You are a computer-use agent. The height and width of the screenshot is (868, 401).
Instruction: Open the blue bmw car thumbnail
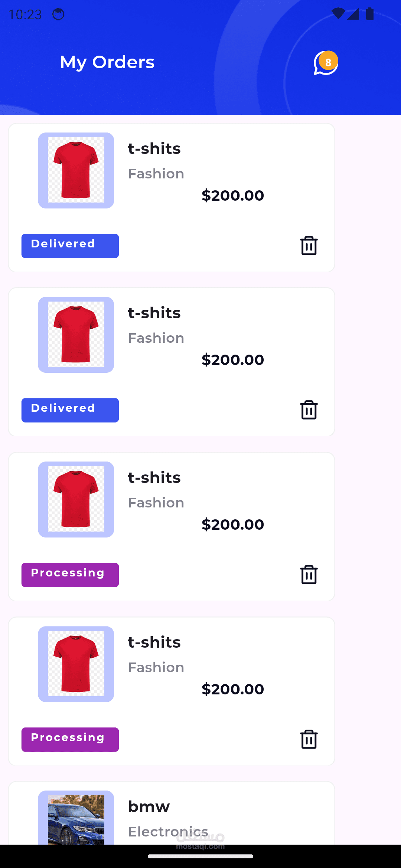pos(76,818)
